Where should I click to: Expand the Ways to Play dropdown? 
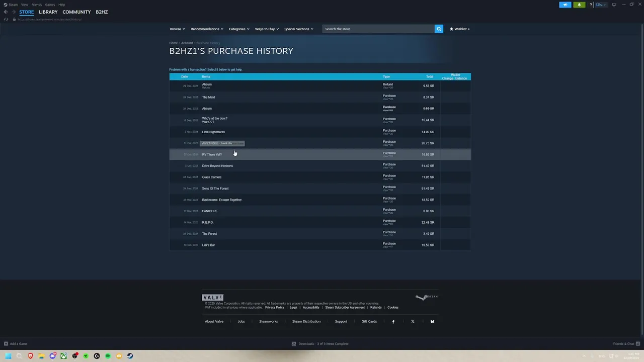pos(267,29)
